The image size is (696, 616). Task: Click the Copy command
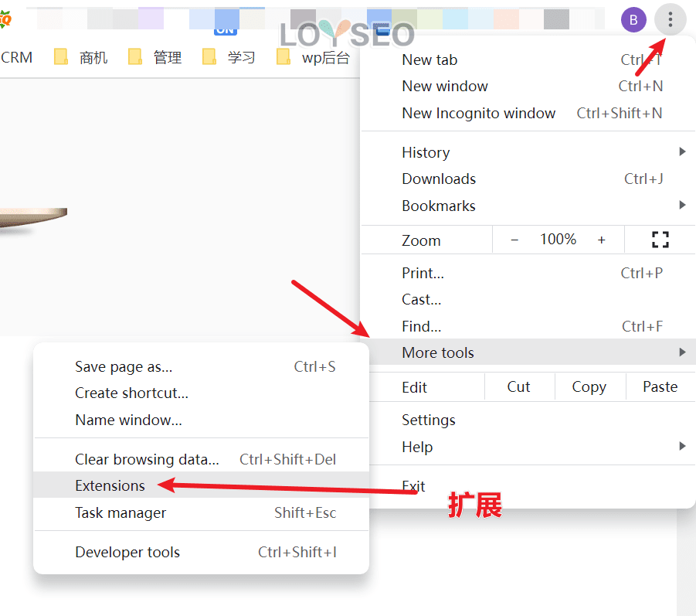[x=589, y=386]
